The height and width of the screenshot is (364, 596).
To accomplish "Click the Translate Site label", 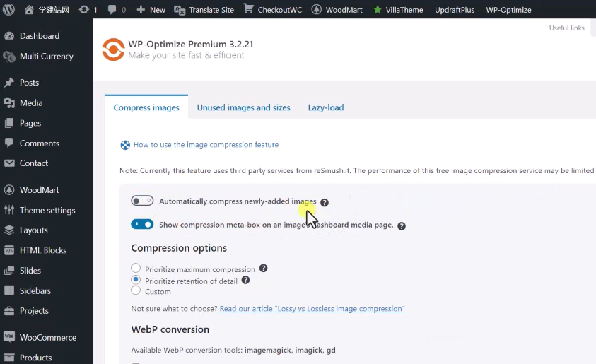I will pos(211,10).
